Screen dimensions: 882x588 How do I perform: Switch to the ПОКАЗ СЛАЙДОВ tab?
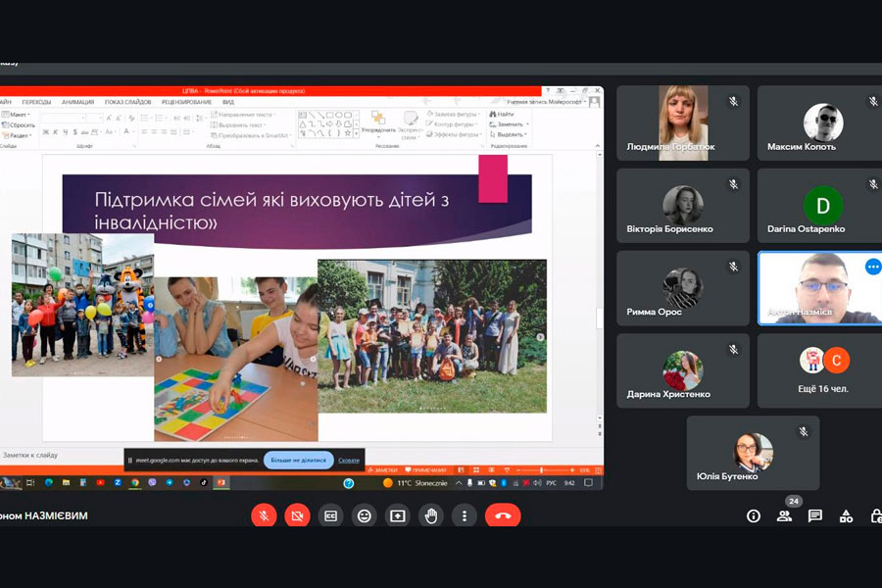[127, 102]
